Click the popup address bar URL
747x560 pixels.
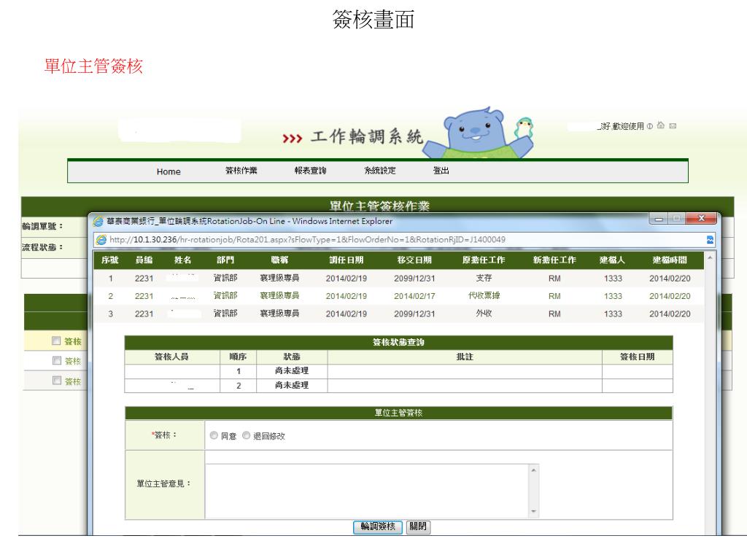(x=307, y=239)
